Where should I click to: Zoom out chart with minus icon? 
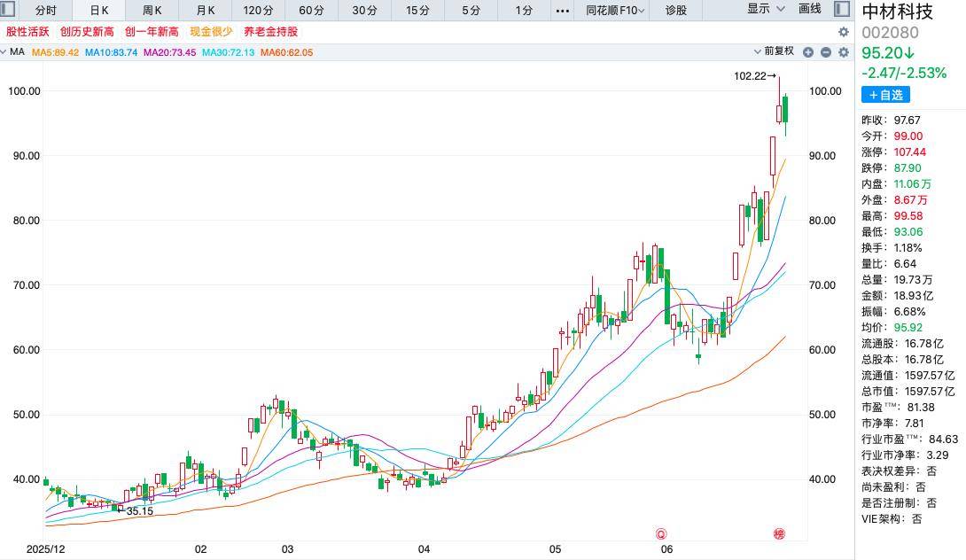tap(826, 52)
